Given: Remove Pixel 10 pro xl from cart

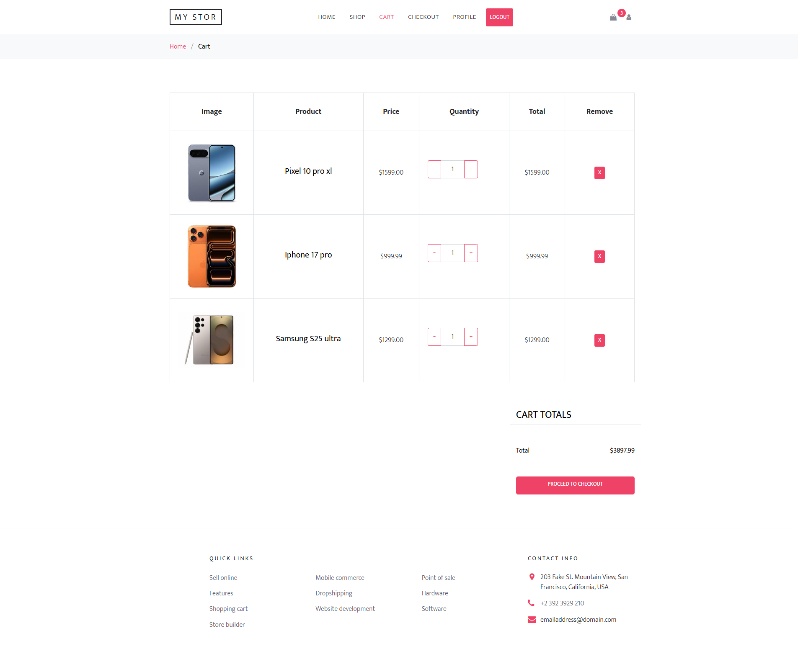Looking at the screenshot, I should tap(599, 173).
